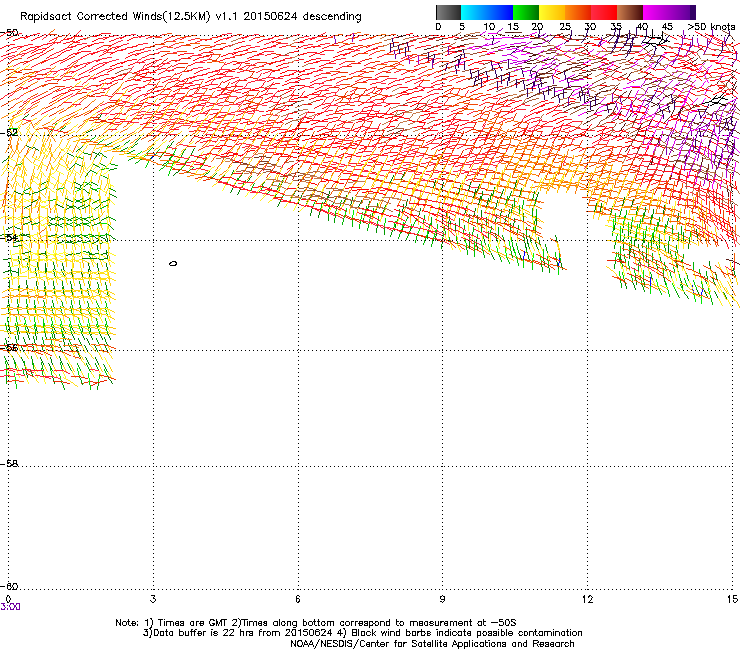Click the '>50 knots' legend label
740x650 pixels.
(711, 27)
